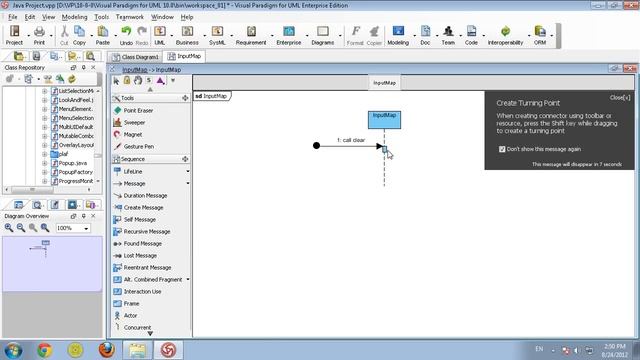Image resolution: width=640 pixels, height=360 pixels.
Task: Click the Modeling toolbar icon
Action: pos(398,35)
